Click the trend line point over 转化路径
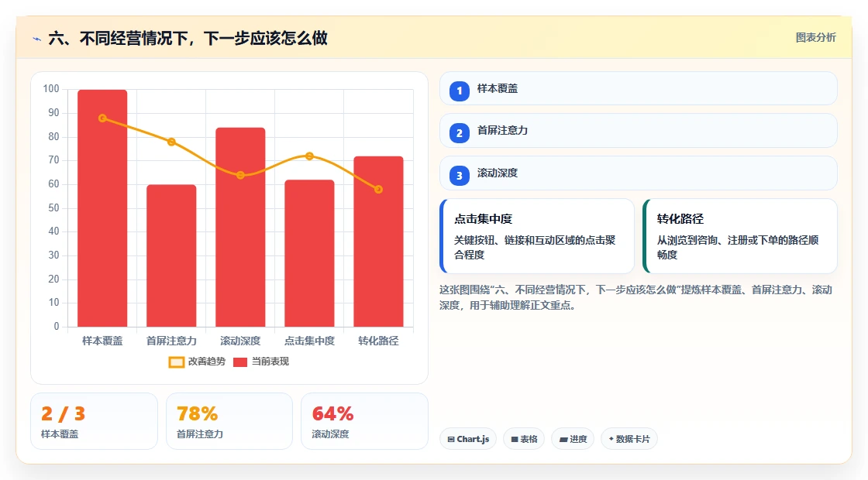 [x=379, y=190]
